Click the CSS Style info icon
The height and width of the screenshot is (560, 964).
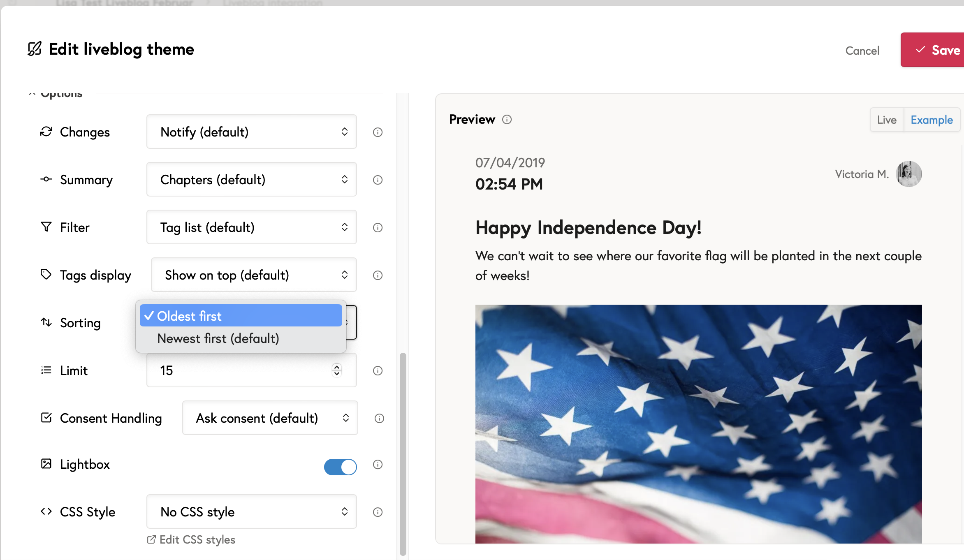378,512
